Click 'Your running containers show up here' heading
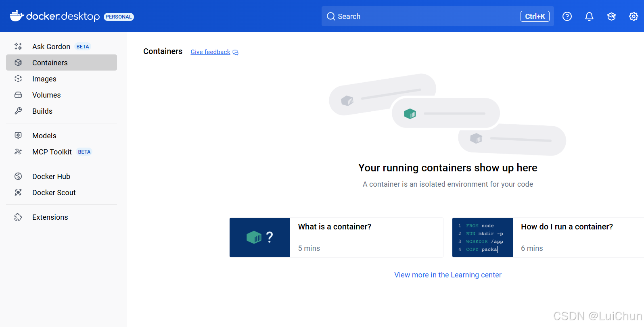 (x=448, y=168)
